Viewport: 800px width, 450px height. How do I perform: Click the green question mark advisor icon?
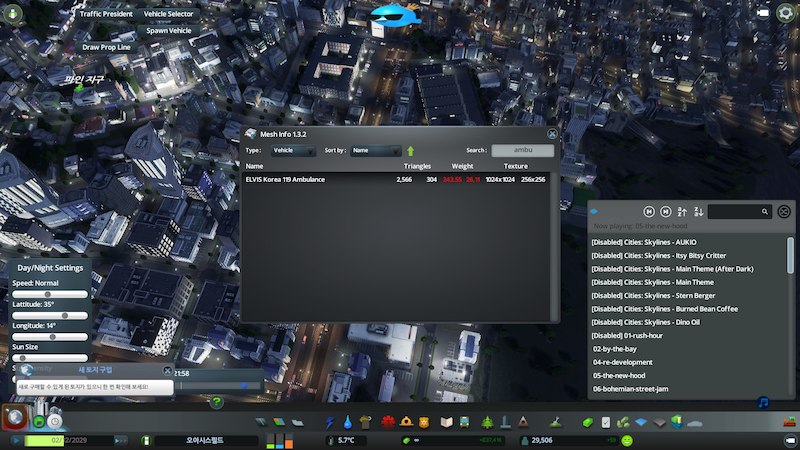[216, 402]
